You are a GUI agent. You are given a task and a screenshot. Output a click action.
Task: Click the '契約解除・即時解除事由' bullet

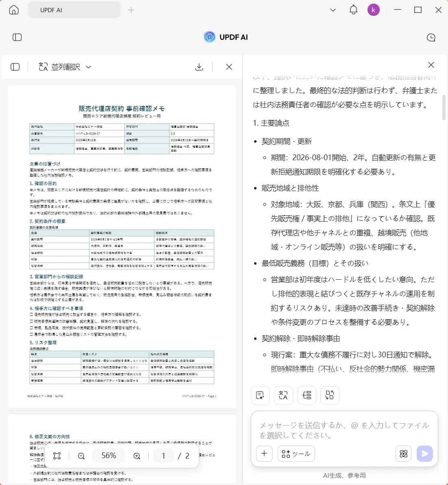(x=301, y=338)
